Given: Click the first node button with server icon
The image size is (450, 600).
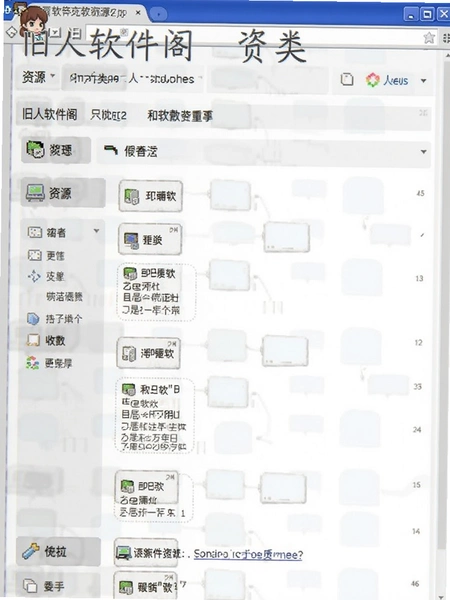Looking at the screenshot, I should tap(150, 196).
